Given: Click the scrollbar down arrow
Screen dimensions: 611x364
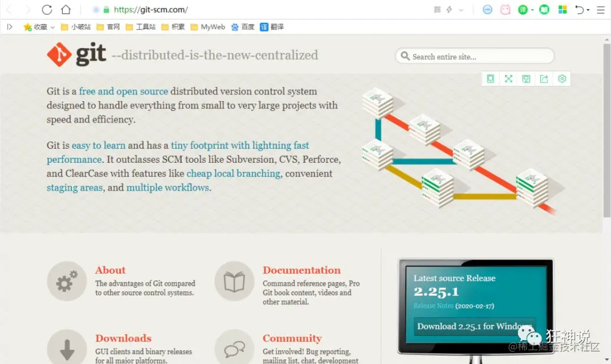Looking at the screenshot, I should [x=606, y=359].
